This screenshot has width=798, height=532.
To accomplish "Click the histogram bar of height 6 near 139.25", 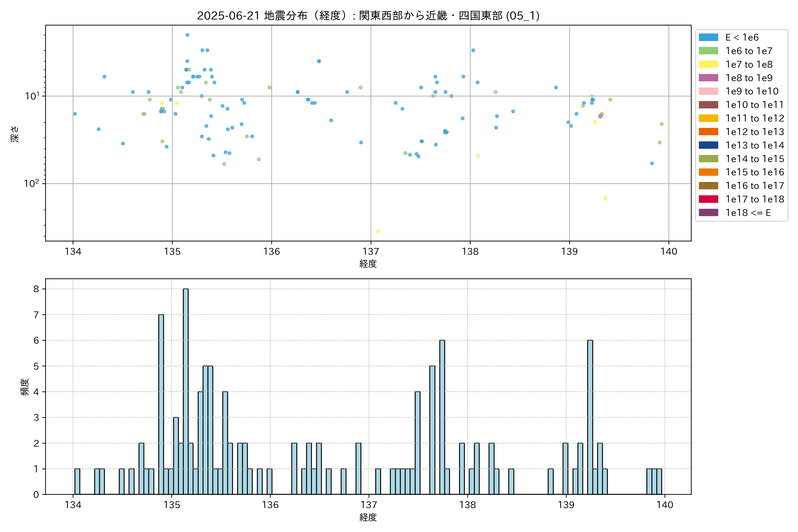I will click(590, 417).
